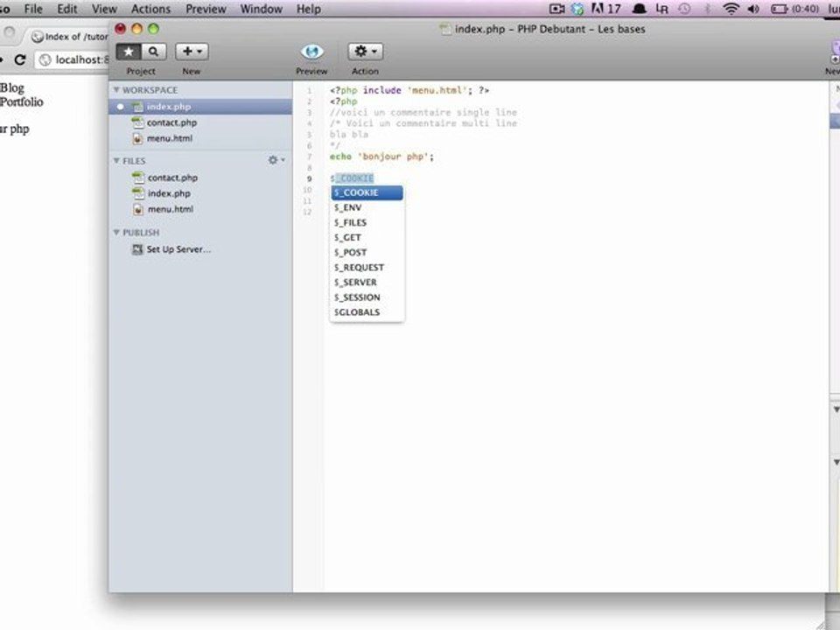Open the File menu
The height and width of the screenshot is (630, 840).
point(33,9)
